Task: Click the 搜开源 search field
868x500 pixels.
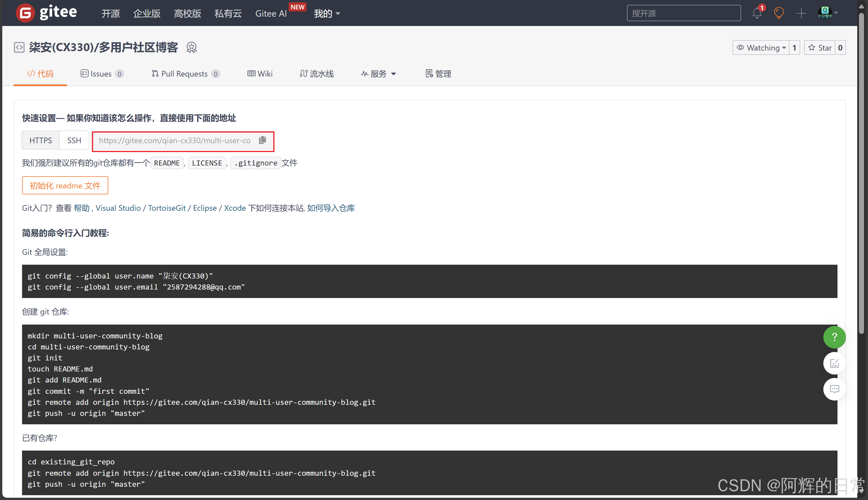Action: 683,13
